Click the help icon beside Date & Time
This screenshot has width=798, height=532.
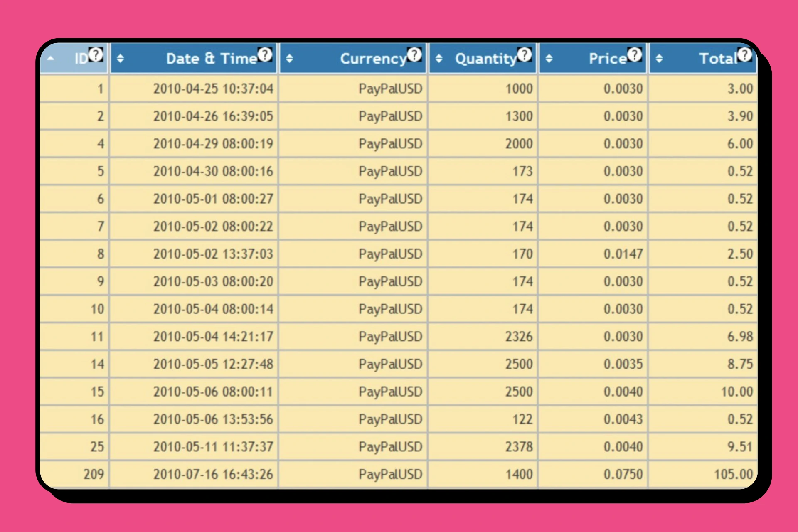click(x=265, y=54)
